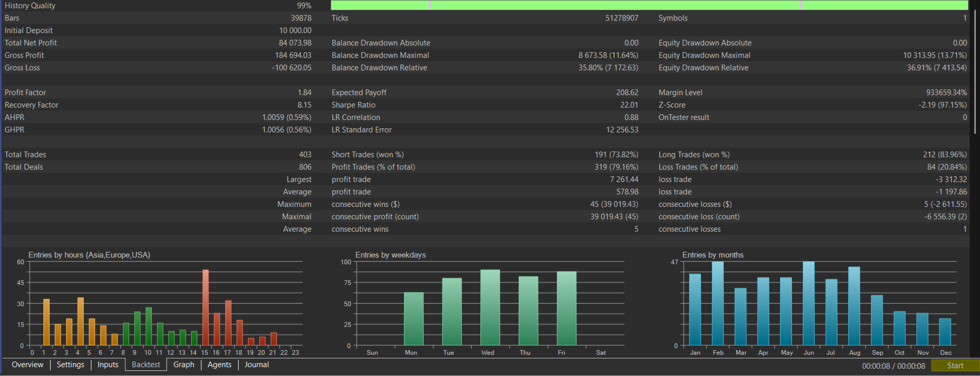Click the LR Standard Error value 12 256.53

tap(623, 130)
